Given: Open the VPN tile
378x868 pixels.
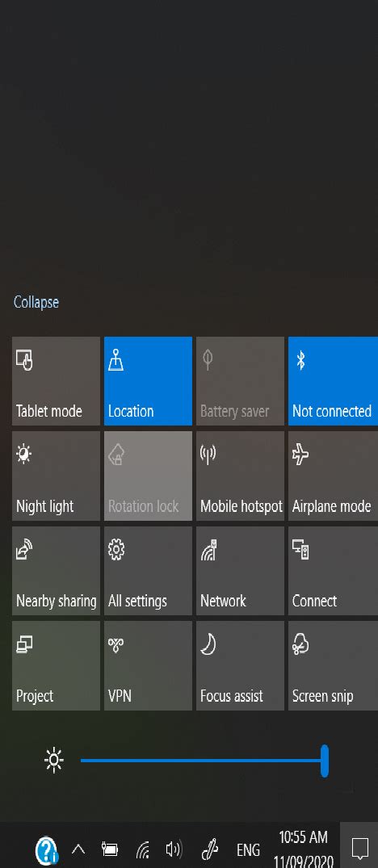Looking at the screenshot, I should pos(149,665).
